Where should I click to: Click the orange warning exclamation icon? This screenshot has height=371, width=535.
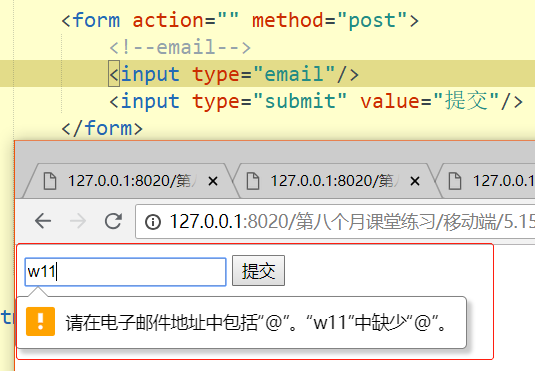pyautogui.click(x=40, y=322)
